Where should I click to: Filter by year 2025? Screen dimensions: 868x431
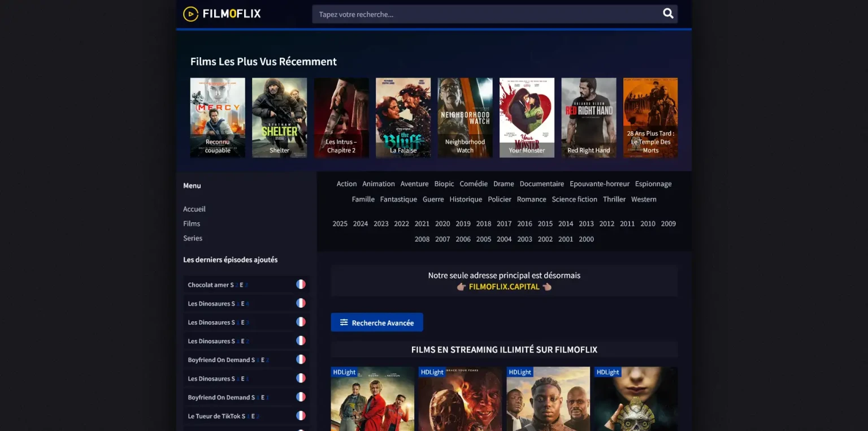[x=340, y=224]
